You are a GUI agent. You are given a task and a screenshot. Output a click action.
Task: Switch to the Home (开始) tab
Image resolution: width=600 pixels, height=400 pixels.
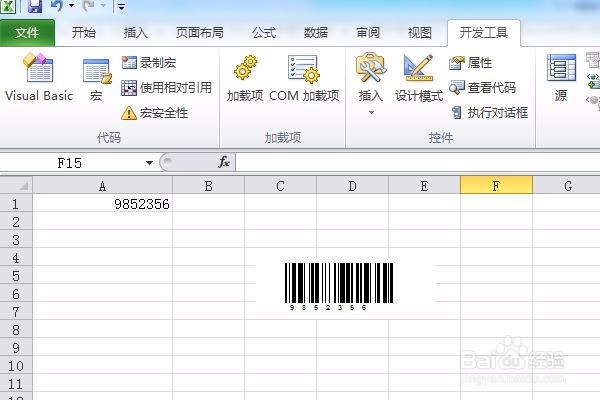point(83,33)
